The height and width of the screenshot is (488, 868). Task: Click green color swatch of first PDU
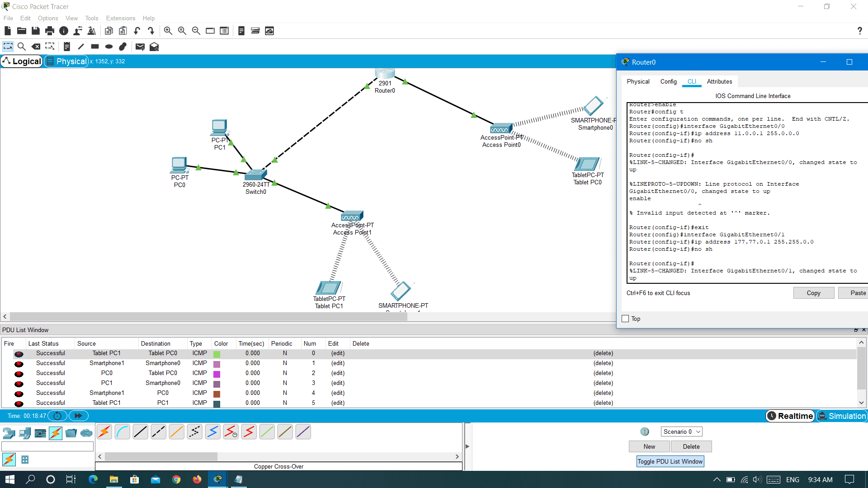point(217,354)
